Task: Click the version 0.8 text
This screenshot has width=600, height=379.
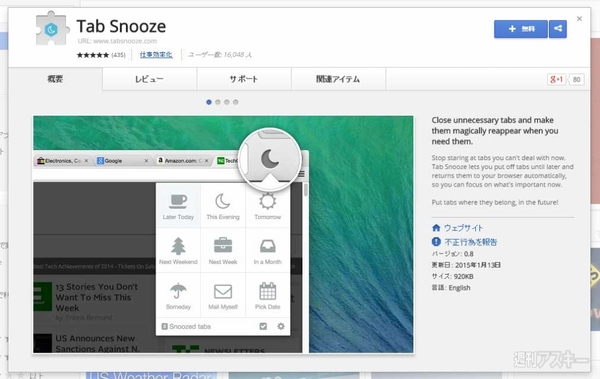Action: pos(453,254)
